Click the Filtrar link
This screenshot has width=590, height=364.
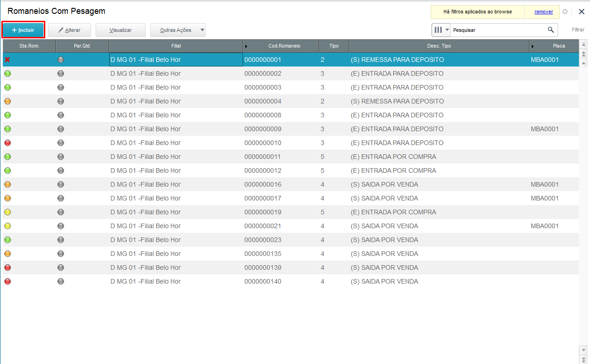point(578,30)
